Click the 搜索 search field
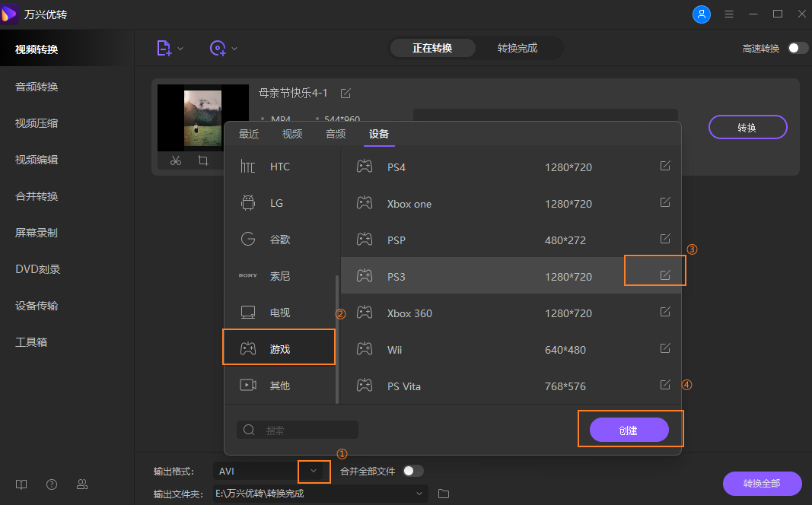The width and height of the screenshot is (812, 505). tap(297, 430)
